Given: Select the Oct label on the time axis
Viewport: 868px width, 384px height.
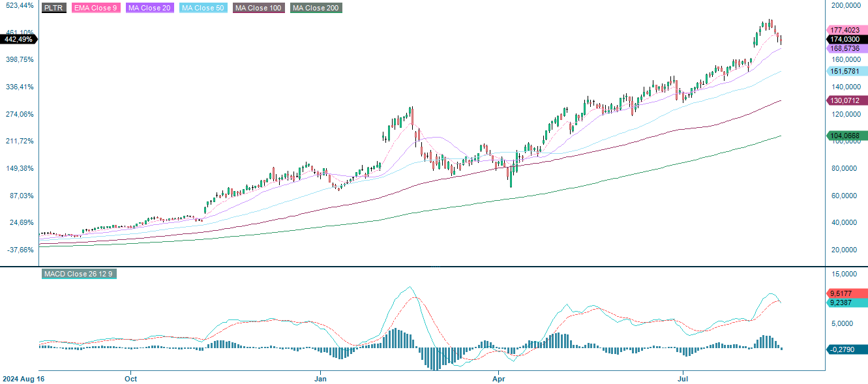Looking at the screenshot, I should click(x=130, y=378).
